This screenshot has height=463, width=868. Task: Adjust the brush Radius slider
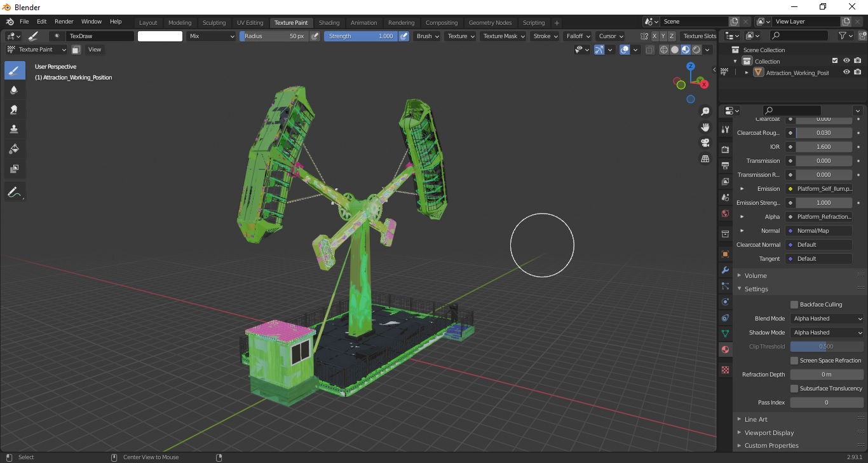(274, 36)
